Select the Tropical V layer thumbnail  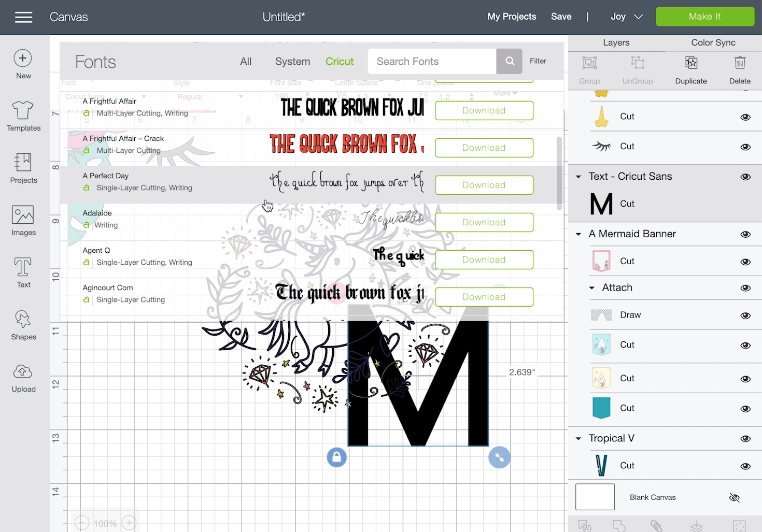[x=601, y=465]
